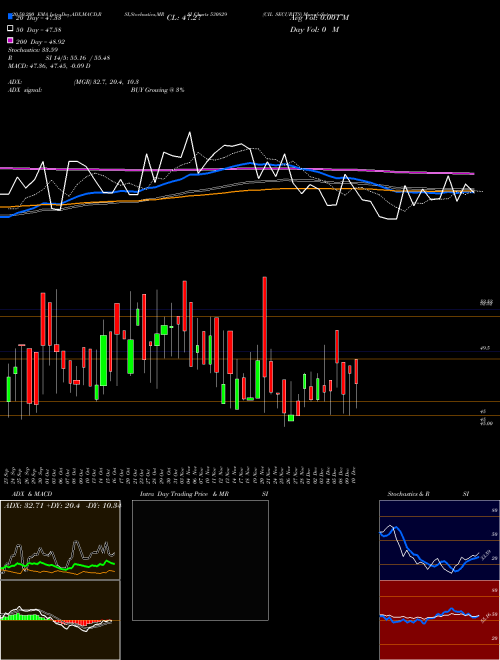Open the MACD histogram mini chart
The width and height of the screenshot is (500, 660).
pos(60,620)
